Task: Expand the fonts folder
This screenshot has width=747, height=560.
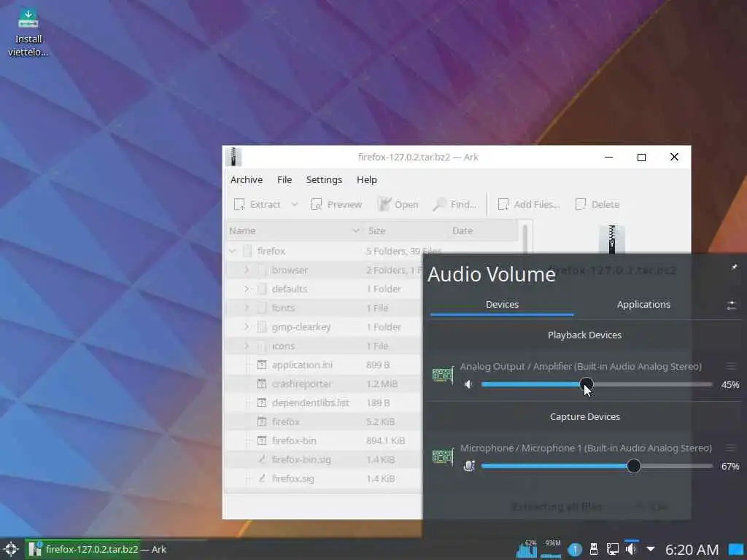Action: (247, 308)
